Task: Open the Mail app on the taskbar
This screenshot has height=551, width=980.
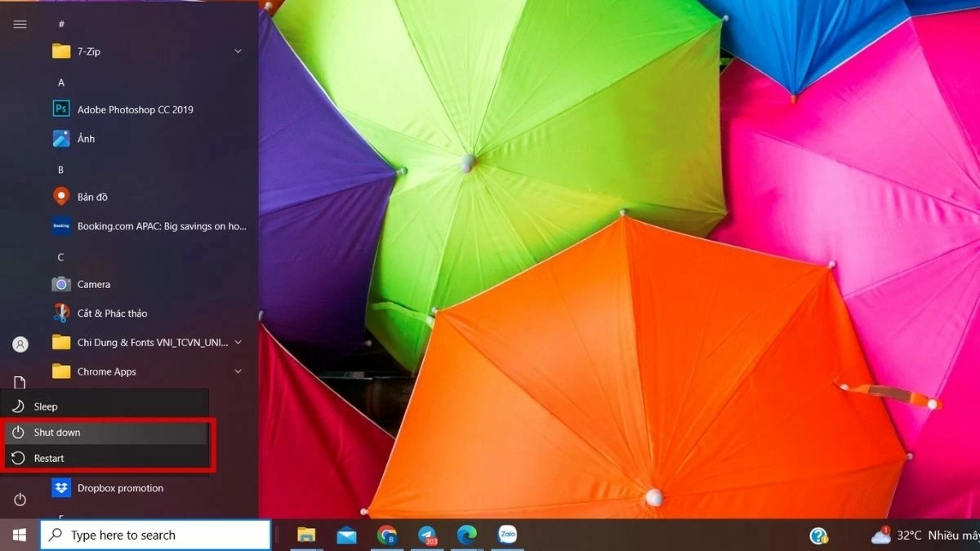Action: pyautogui.click(x=346, y=535)
